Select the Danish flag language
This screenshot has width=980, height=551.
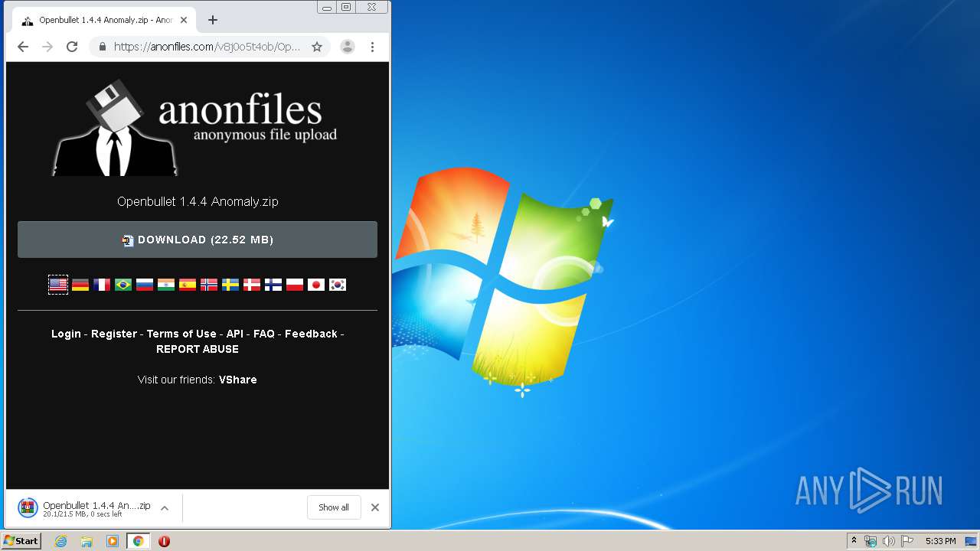(252, 285)
